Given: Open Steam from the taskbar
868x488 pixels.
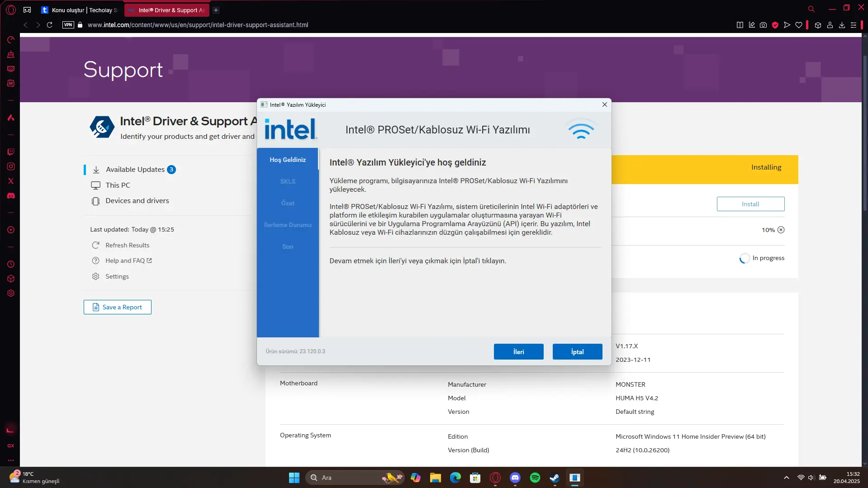Looking at the screenshot, I should click(x=555, y=478).
